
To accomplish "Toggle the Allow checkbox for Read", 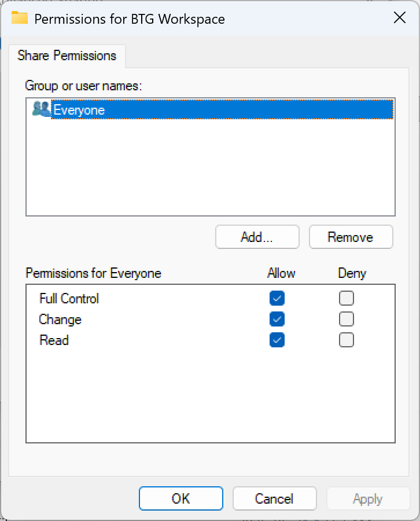I will 277,340.
